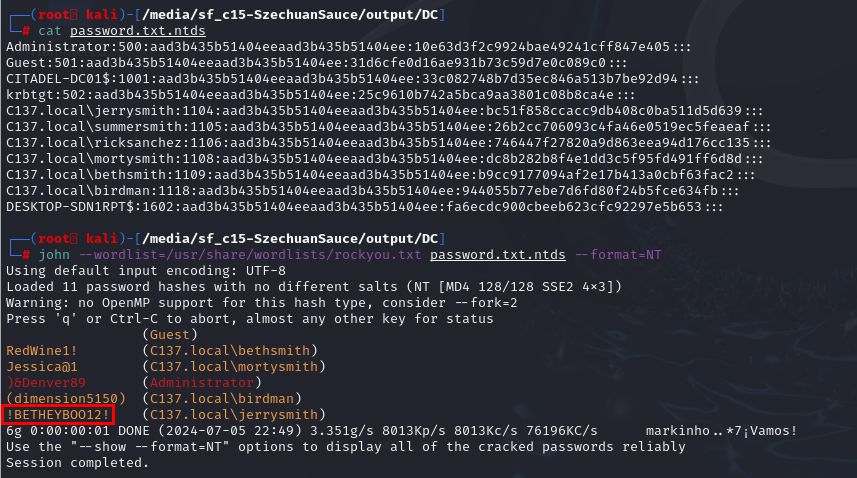Viewport: 857px width, 478px height.
Task: Click the --format=NT option in john command
Action: 600,255
